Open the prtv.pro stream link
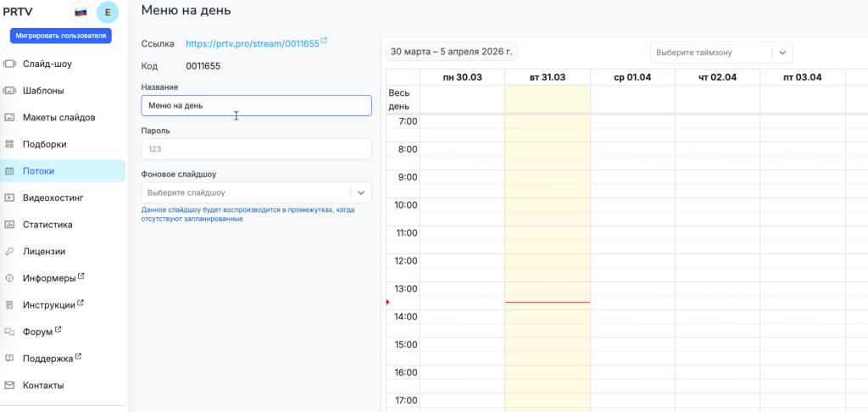Screen dimensions: 868x412 coord(253,43)
